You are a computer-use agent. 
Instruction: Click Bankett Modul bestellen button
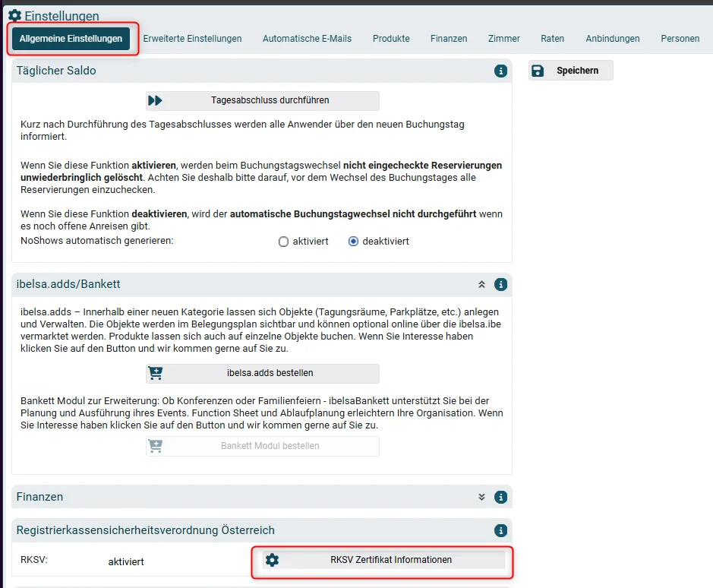(x=263, y=446)
